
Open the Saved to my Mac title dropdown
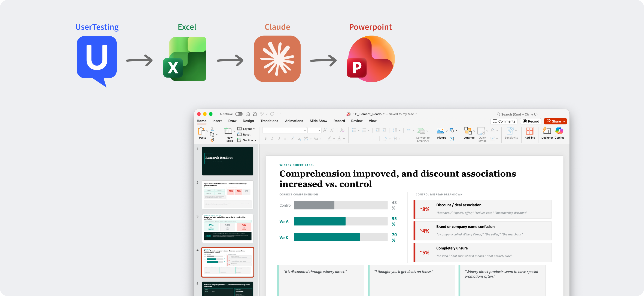click(x=403, y=114)
